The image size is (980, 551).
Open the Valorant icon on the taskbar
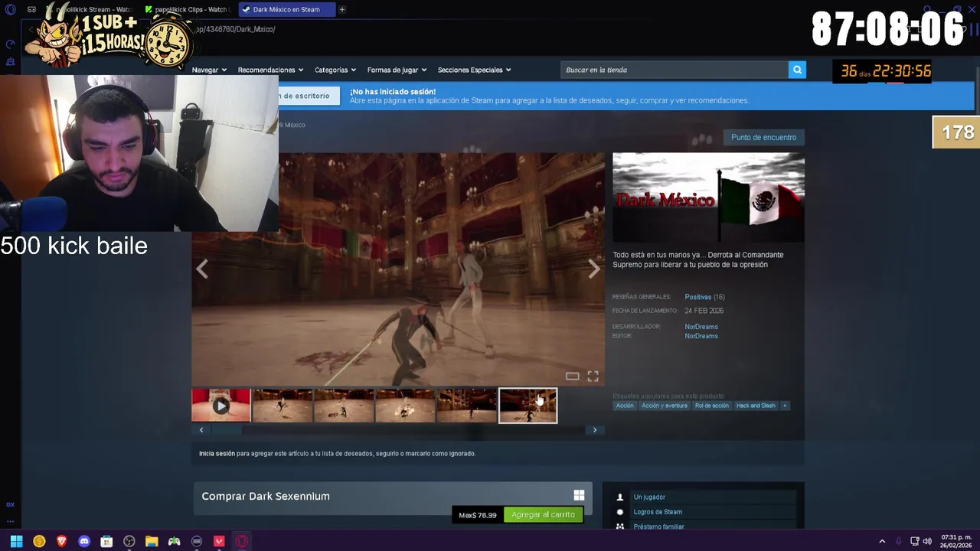click(x=219, y=541)
